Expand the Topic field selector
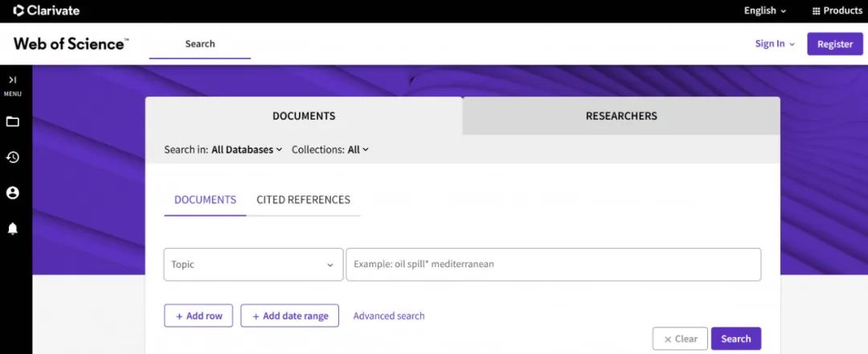This screenshot has height=354, width=868. click(253, 265)
